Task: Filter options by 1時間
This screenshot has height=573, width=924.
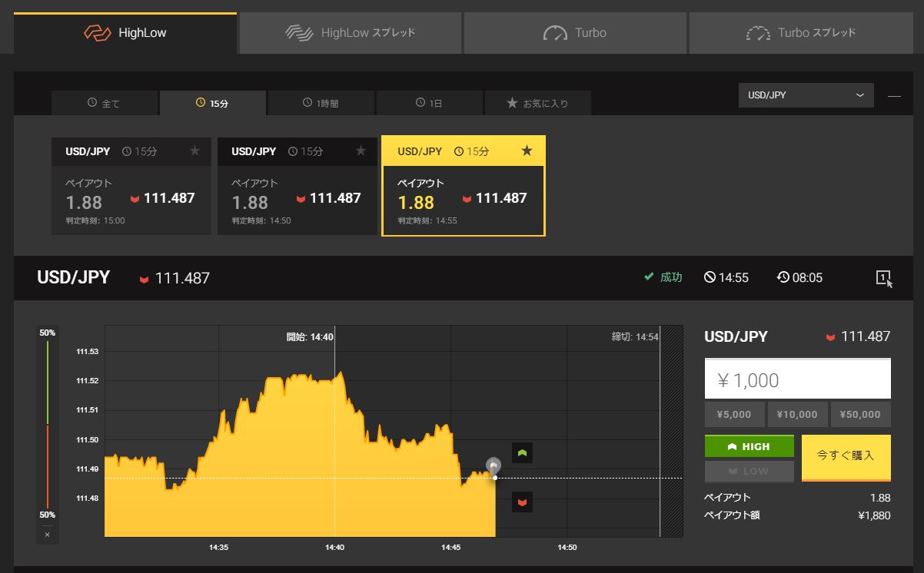Action: (x=321, y=103)
